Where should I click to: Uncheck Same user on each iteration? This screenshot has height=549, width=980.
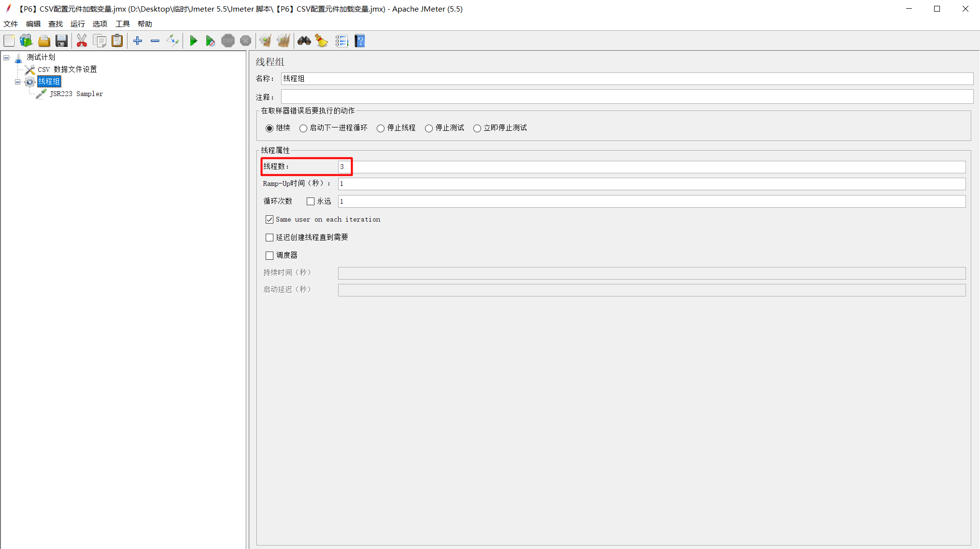270,219
